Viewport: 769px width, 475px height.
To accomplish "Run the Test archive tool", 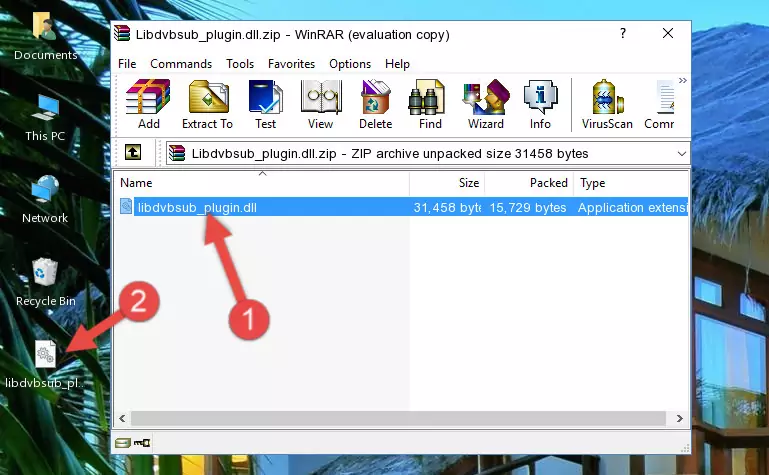I will click(x=265, y=104).
